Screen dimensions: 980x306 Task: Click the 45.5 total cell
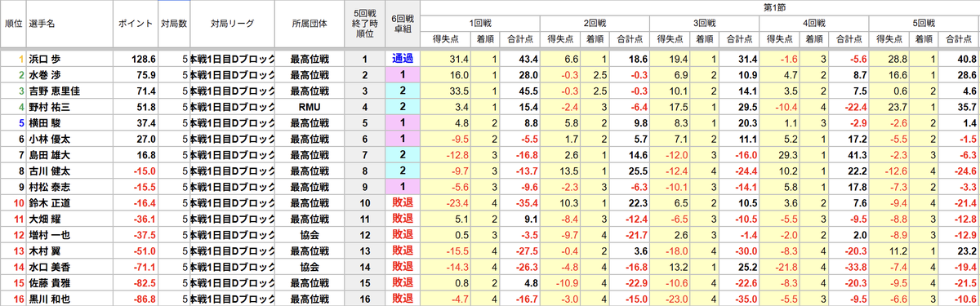coord(519,91)
